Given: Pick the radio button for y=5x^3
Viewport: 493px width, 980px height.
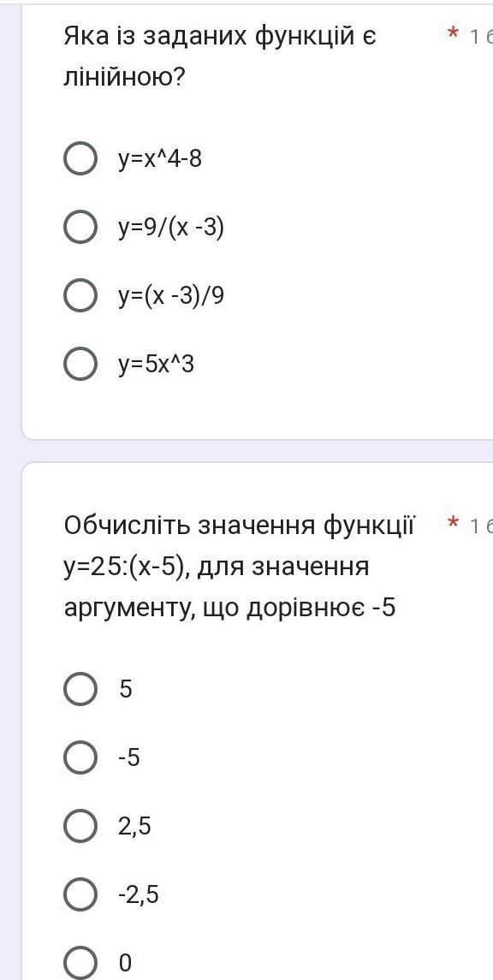Looking at the screenshot, I should click(x=80, y=364).
